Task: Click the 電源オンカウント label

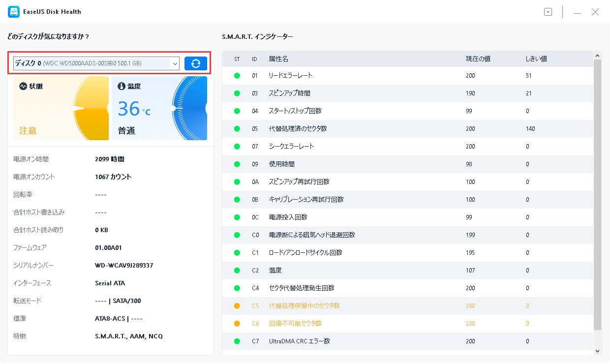Action: coord(34,177)
